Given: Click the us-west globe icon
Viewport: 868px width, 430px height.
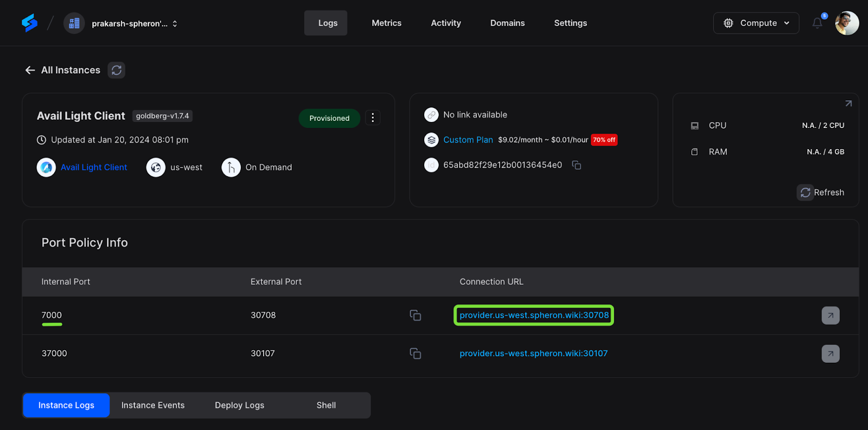Looking at the screenshot, I should tap(156, 167).
